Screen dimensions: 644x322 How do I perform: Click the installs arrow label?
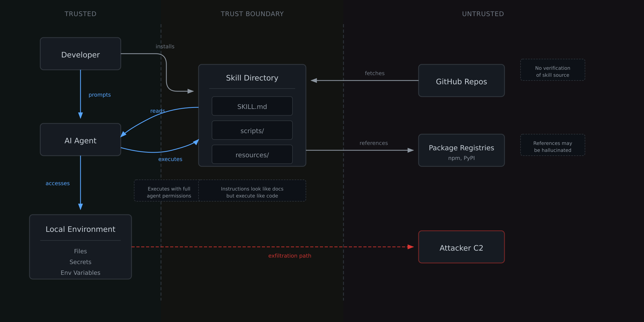tap(164, 46)
